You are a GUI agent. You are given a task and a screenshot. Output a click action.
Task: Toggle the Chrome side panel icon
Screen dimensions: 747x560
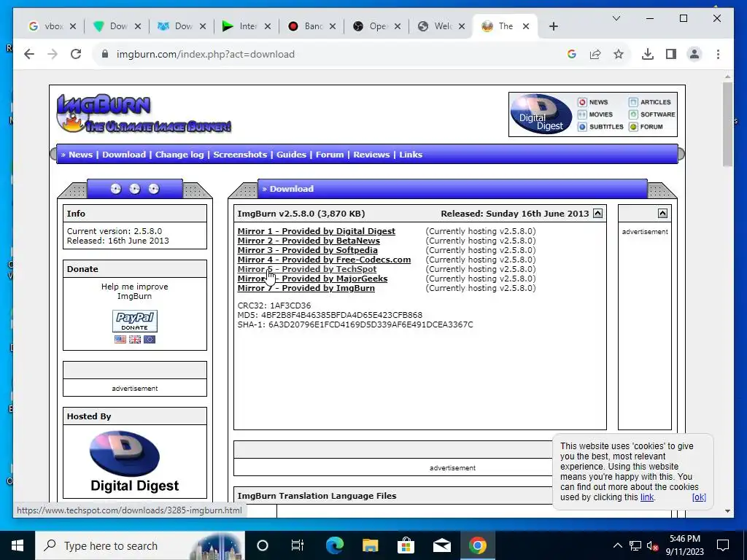pos(671,54)
